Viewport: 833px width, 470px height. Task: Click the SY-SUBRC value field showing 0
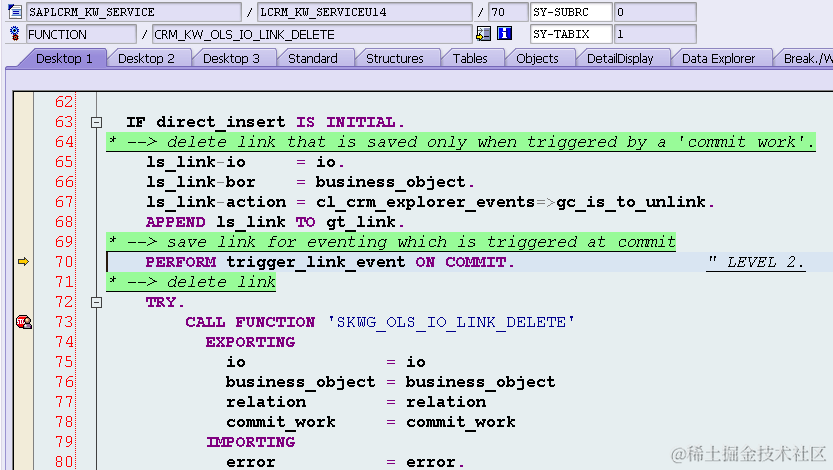point(655,12)
